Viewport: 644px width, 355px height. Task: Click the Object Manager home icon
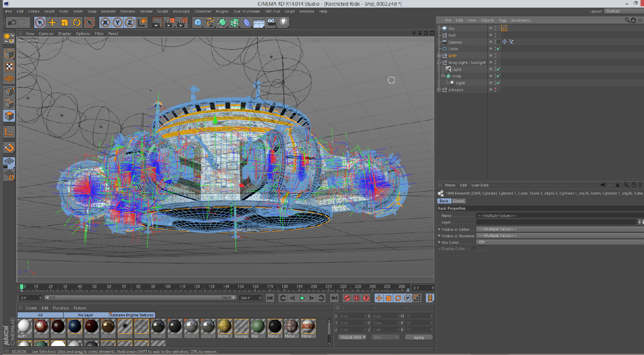pyautogui.click(x=633, y=20)
